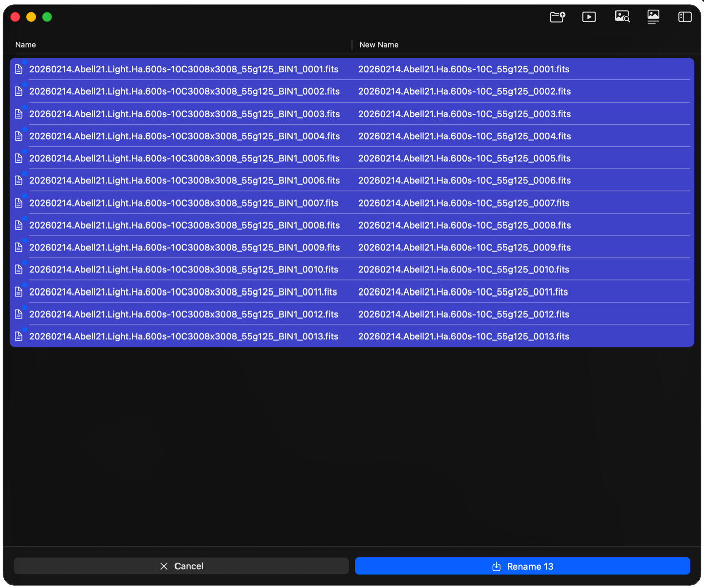Click file icon for BIN1_0010.fits row
The image size is (704, 588).
[x=19, y=269]
